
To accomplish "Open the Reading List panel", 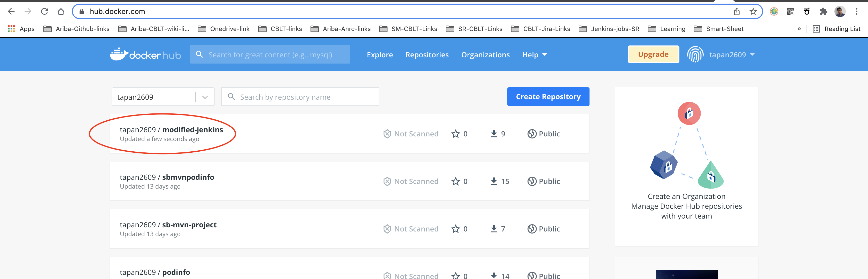I will pyautogui.click(x=836, y=29).
